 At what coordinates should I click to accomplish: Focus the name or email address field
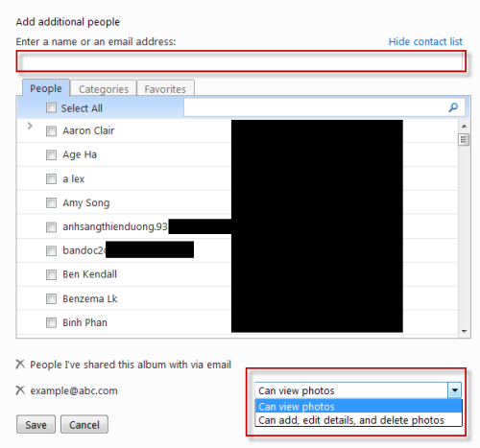click(x=241, y=61)
